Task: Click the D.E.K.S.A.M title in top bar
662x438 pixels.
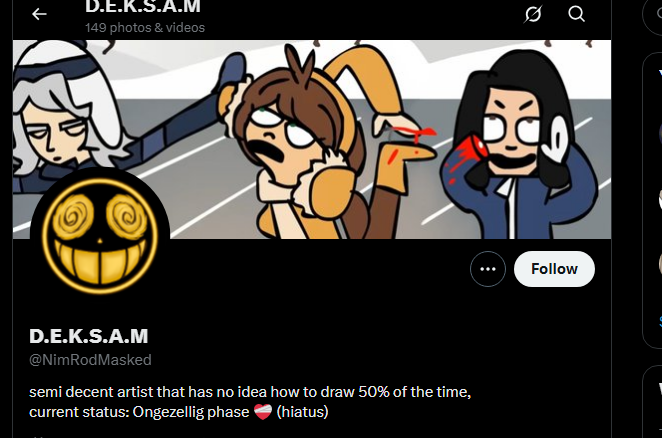Action: click(143, 7)
